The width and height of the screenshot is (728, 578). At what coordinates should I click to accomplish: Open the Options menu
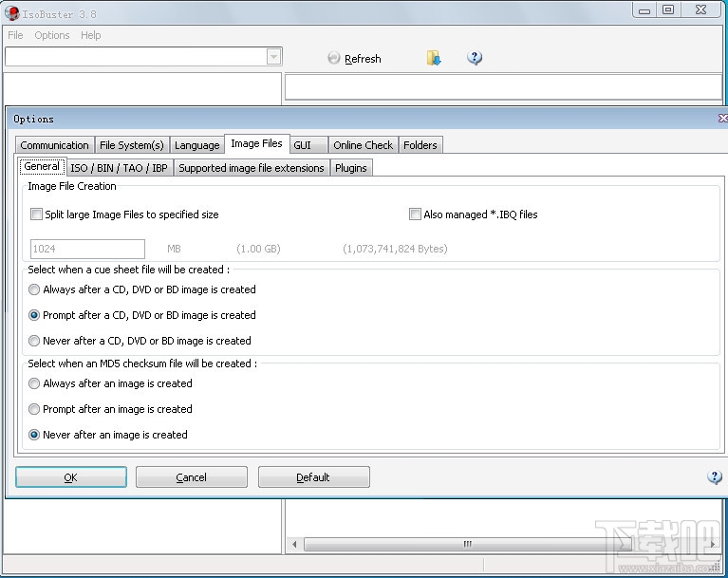coord(52,35)
